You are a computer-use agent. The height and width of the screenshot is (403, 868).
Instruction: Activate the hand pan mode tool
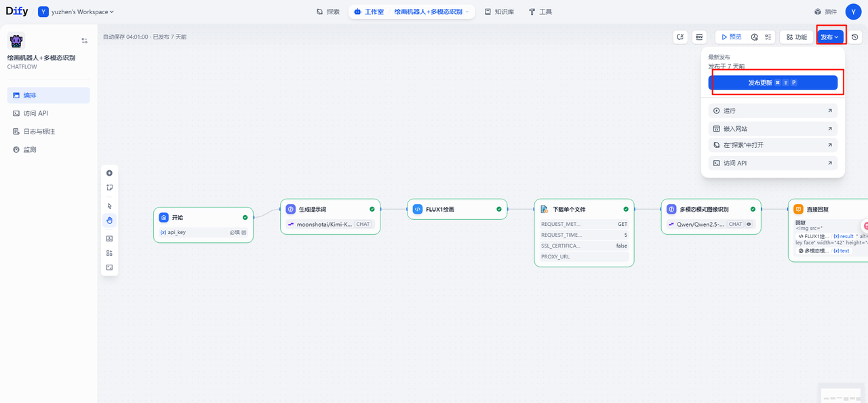tap(109, 220)
